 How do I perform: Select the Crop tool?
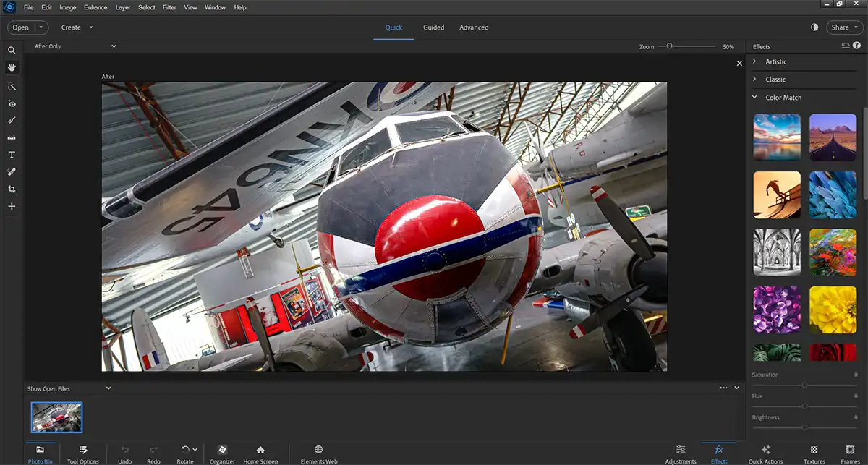[12, 189]
